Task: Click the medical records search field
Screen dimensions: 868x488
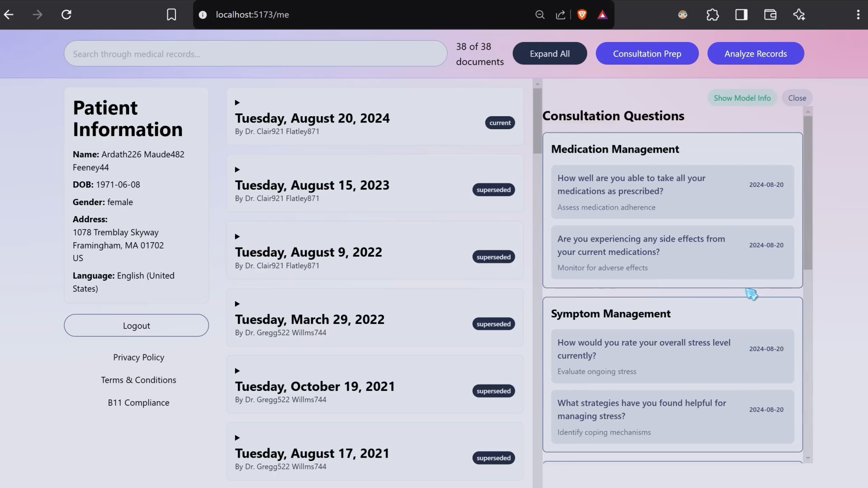Action: point(255,53)
